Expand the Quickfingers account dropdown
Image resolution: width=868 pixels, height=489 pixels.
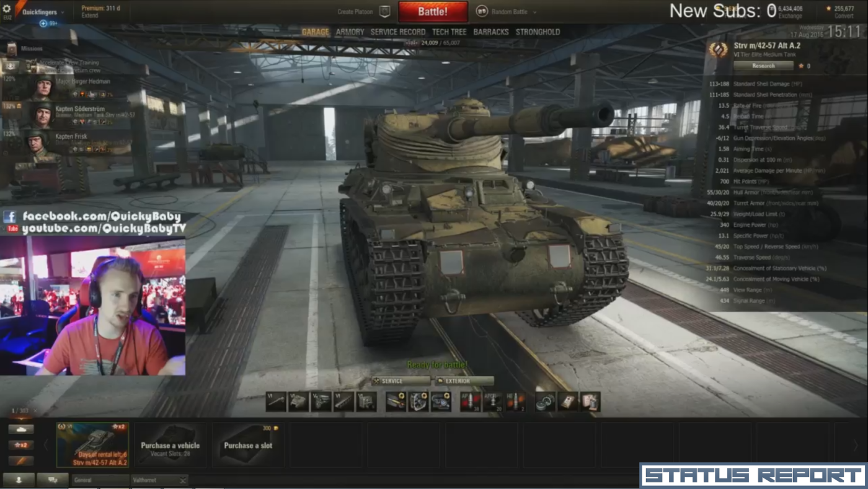tap(63, 12)
